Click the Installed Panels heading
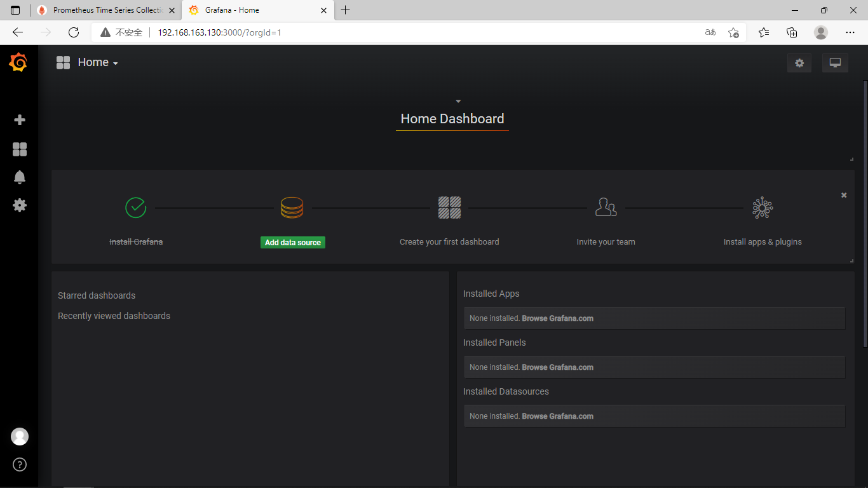868x488 pixels. pyautogui.click(x=494, y=342)
